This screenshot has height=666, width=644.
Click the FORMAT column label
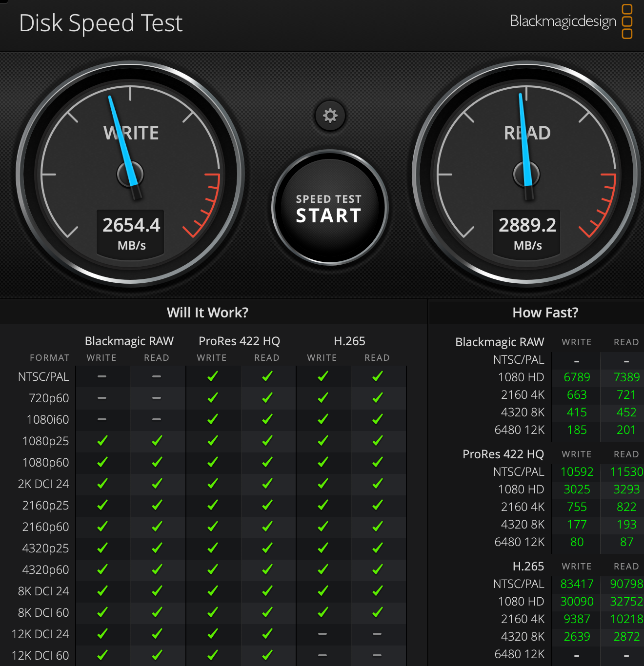tap(50, 358)
